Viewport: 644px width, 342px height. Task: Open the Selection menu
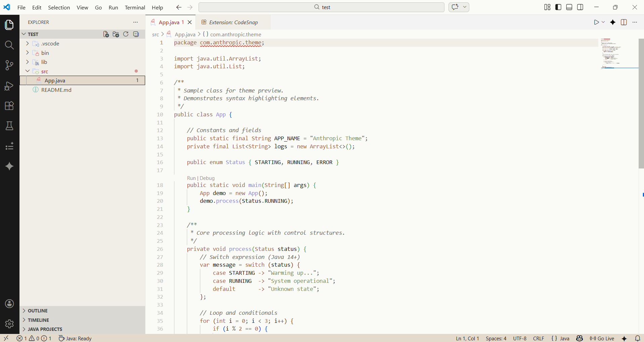tap(59, 7)
